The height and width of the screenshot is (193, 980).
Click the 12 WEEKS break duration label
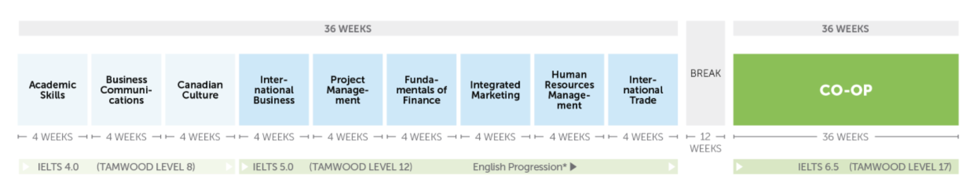coord(706,142)
